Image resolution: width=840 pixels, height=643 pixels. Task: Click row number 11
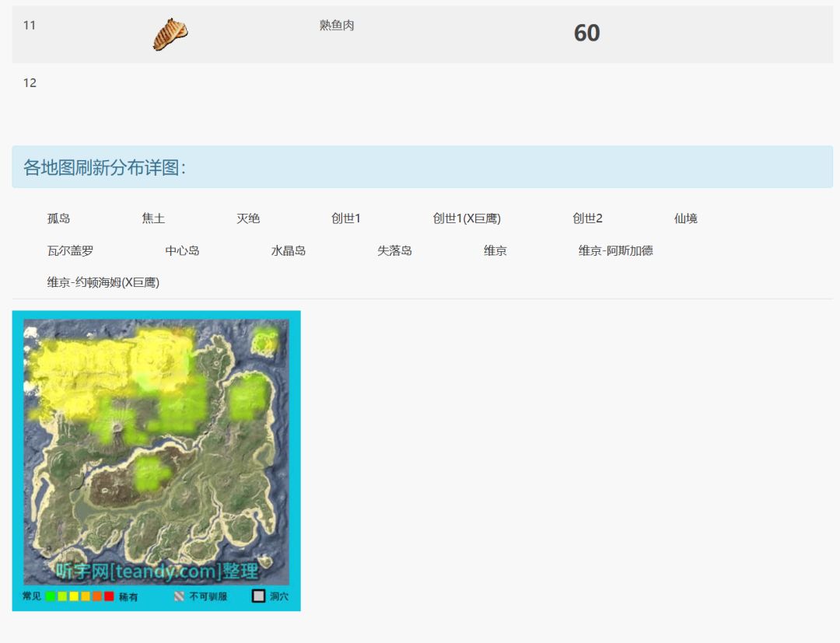point(30,25)
